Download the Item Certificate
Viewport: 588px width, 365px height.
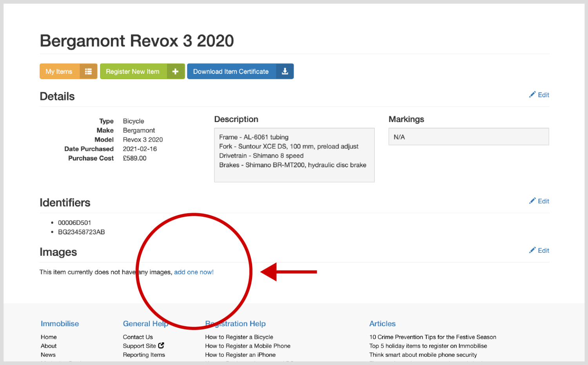point(231,71)
